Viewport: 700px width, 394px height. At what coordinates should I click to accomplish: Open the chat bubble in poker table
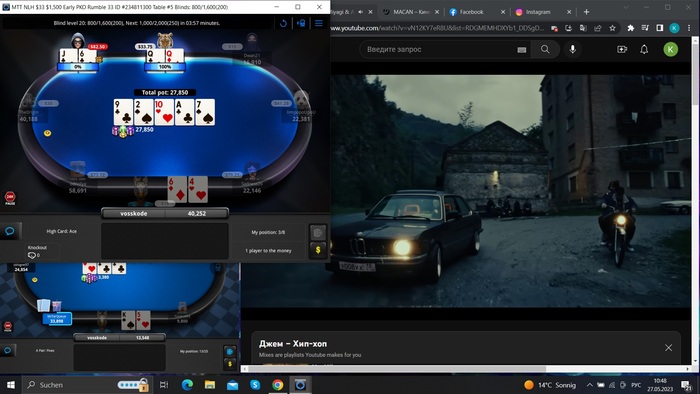10,231
